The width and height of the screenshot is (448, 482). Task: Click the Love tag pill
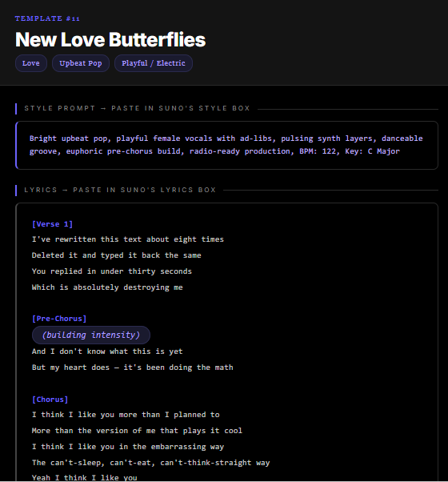[x=31, y=63]
